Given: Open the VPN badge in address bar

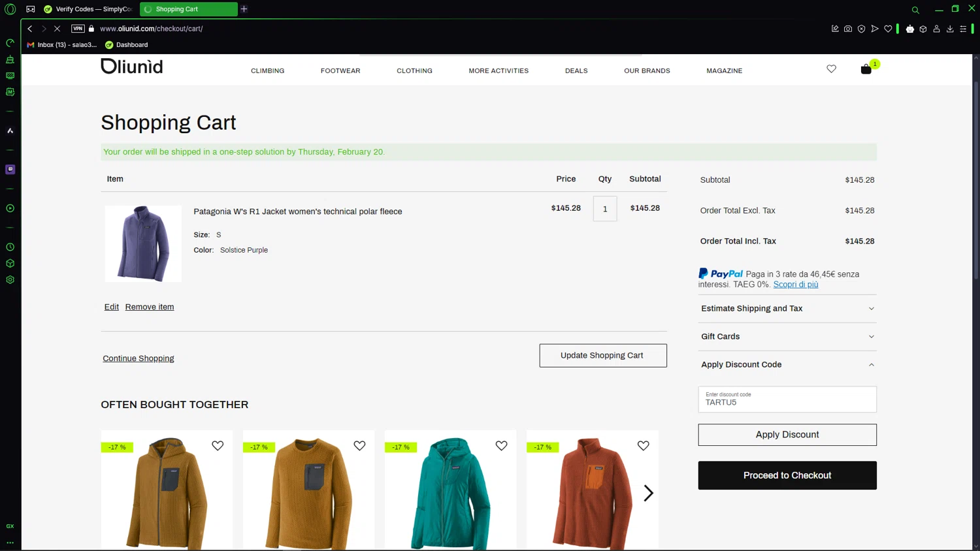Looking at the screenshot, I should click(78, 29).
